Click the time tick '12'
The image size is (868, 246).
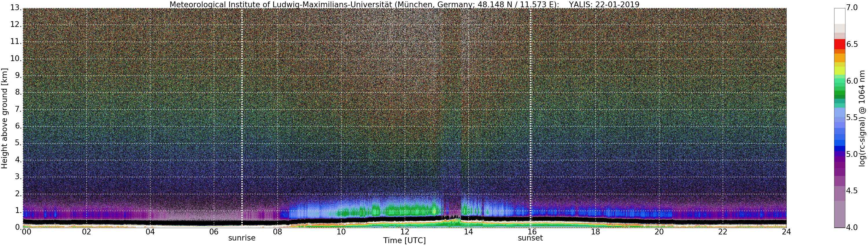coord(405,232)
